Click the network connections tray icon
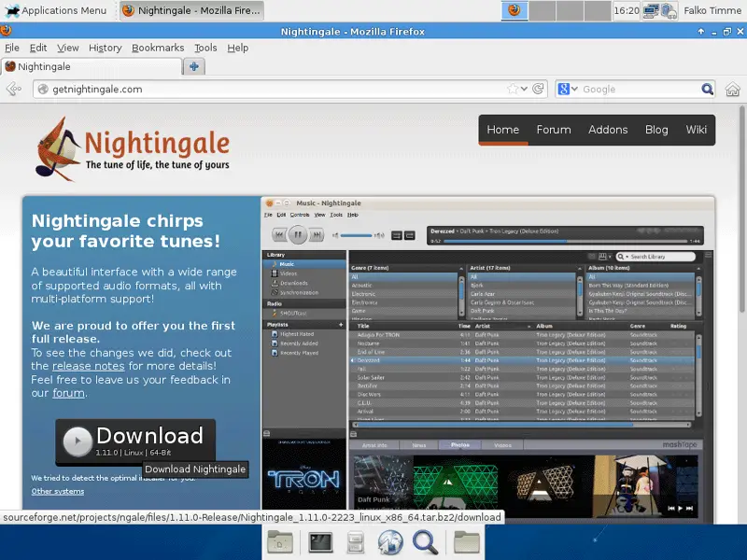Viewport: 747px width, 560px height. pyautogui.click(x=650, y=10)
